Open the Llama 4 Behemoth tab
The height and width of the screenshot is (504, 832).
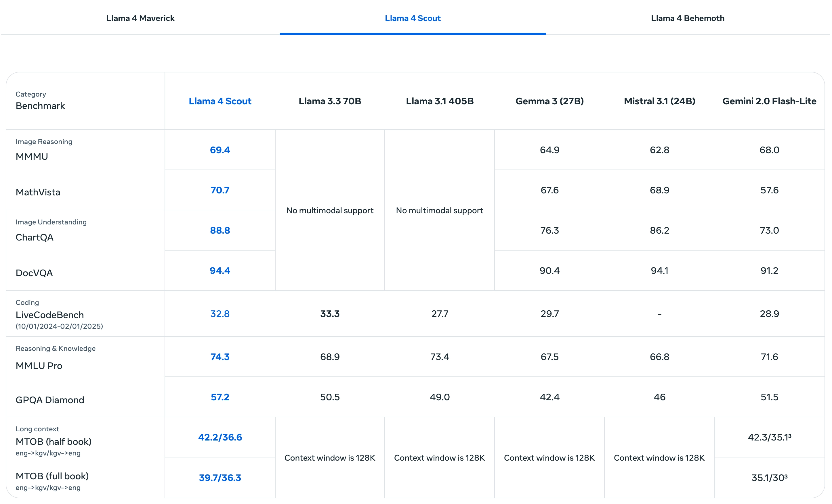(x=687, y=18)
